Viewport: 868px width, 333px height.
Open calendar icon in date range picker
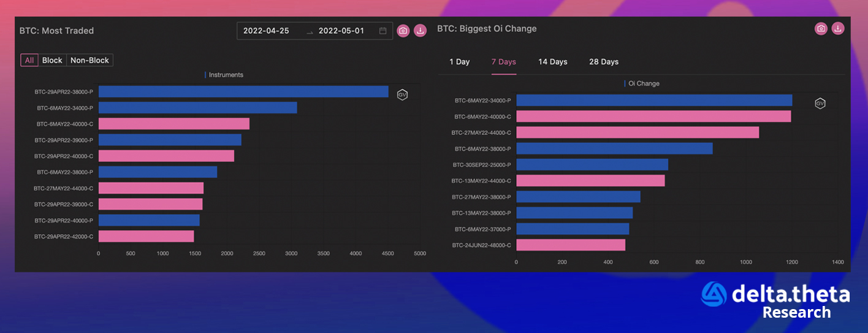[x=383, y=31]
